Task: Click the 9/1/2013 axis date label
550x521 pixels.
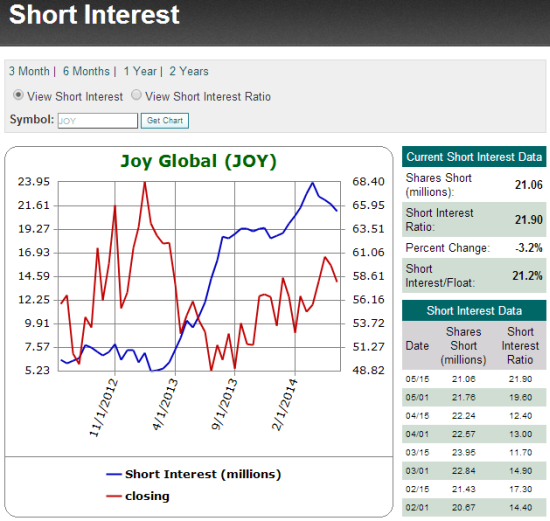Action: click(x=224, y=404)
